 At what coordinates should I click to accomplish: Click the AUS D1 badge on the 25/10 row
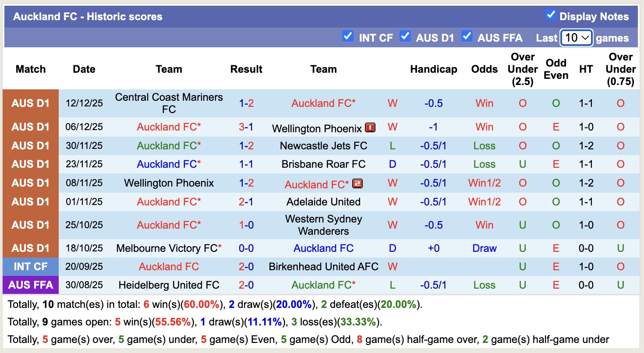(31, 225)
